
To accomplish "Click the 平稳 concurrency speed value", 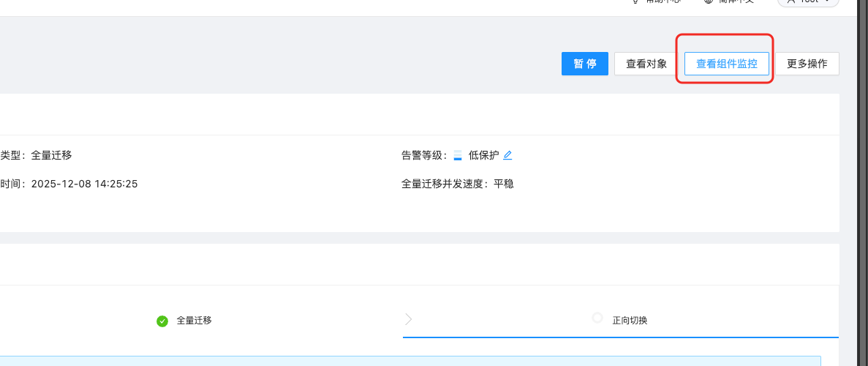I will [504, 184].
